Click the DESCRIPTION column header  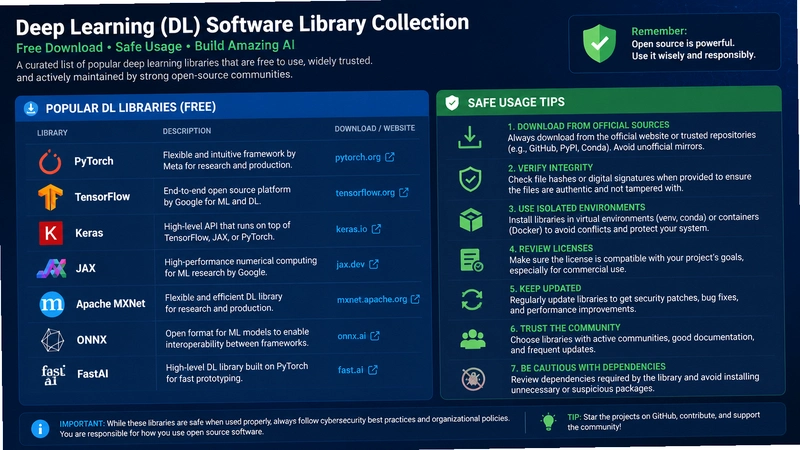(187, 131)
